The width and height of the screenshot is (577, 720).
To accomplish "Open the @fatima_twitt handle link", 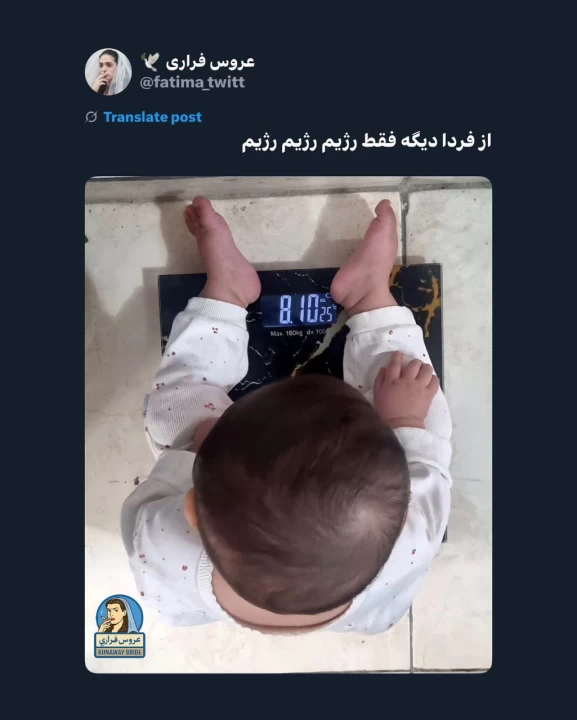I will pyautogui.click(x=192, y=83).
